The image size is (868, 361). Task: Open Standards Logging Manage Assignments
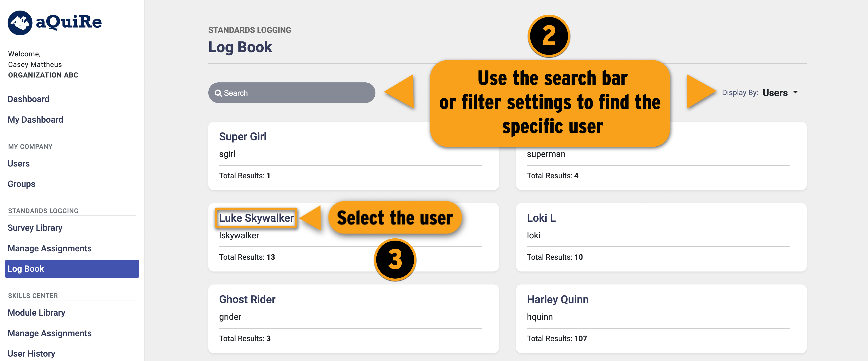coord(50,248)
